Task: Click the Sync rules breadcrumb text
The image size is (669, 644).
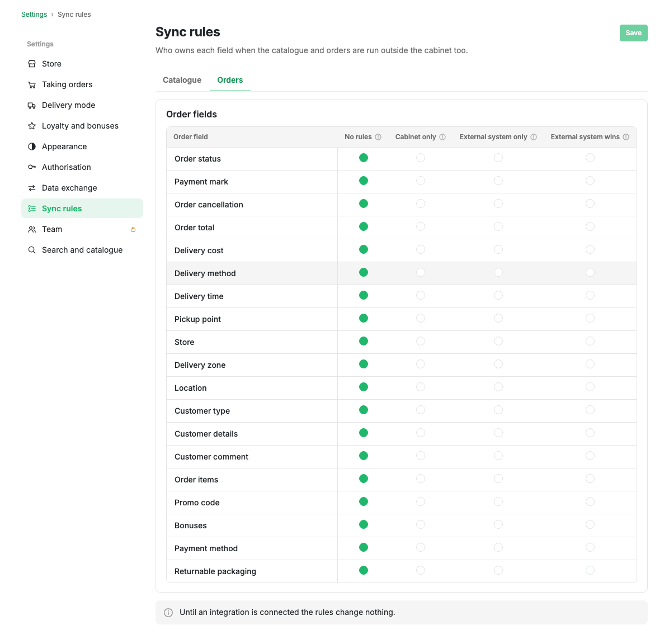Action: pos(74,15)
